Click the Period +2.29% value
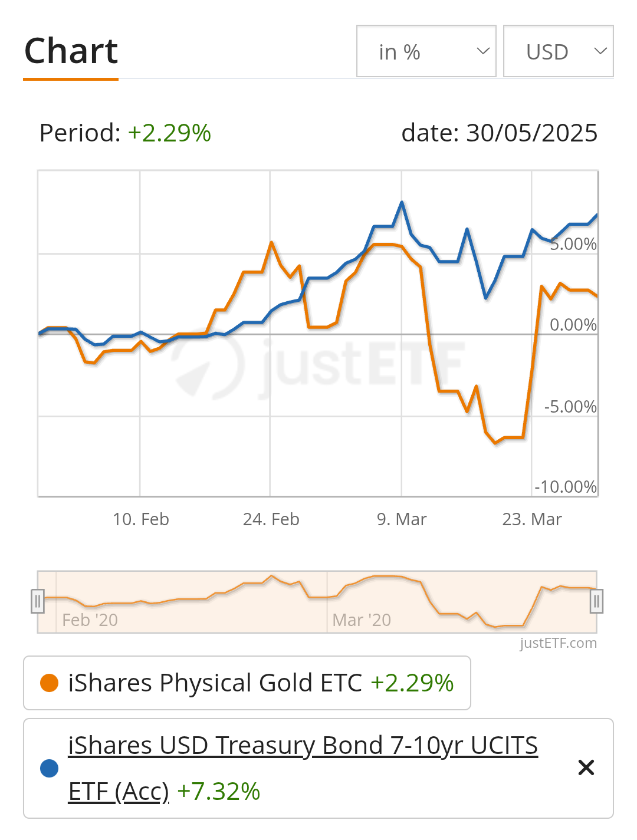The image size is (637, 840). (x=169, y=133)
